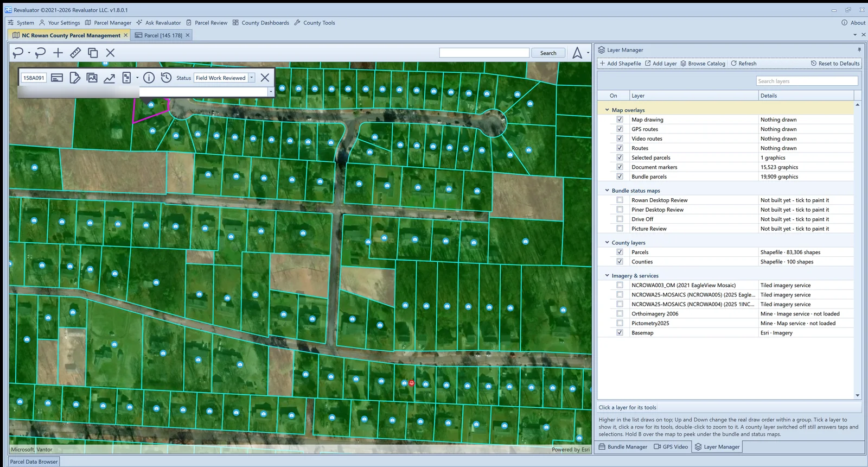Click the Search layers input field
Image resolution: width=868 pixels, height=467 pixels.
pos(807,81)
